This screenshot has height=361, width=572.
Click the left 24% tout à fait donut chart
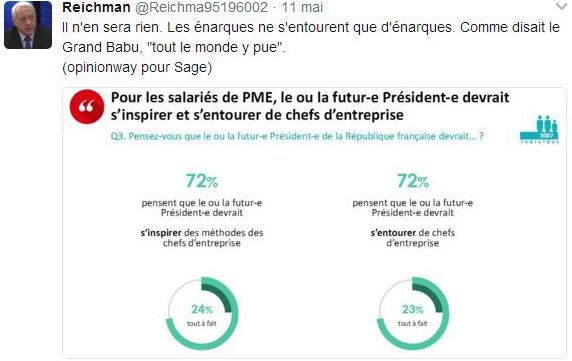pos(202,313)
